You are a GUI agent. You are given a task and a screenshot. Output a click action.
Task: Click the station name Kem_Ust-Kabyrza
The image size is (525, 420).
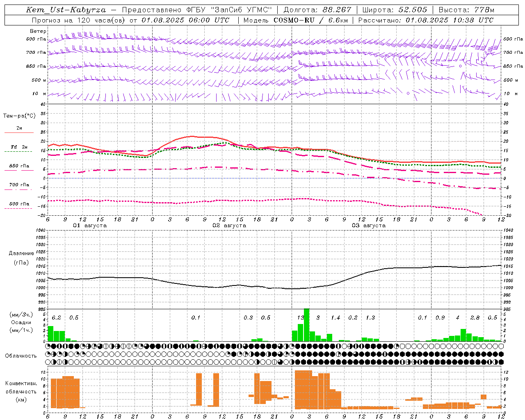click(x=66, y=10)
